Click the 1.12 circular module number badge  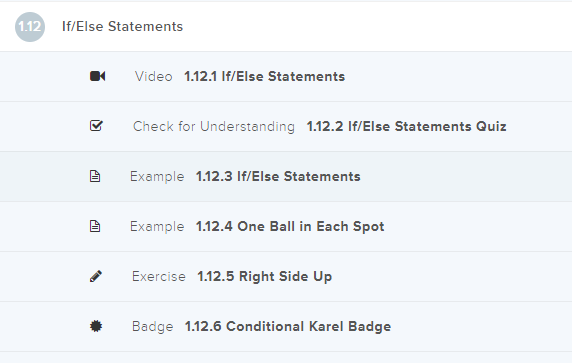[x=30, y=27]
